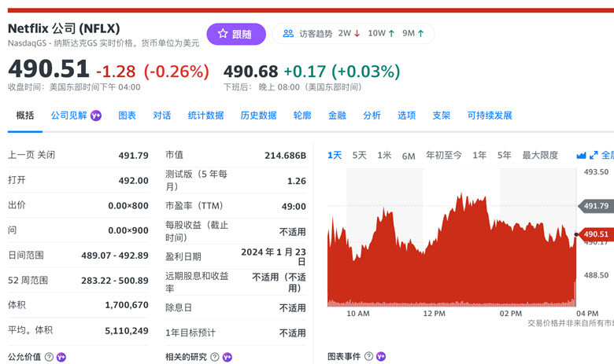Click the 盈利日期 value 2024 年 1 月 23 日
This screenshot has width=614, height=364.
(273, 256)
